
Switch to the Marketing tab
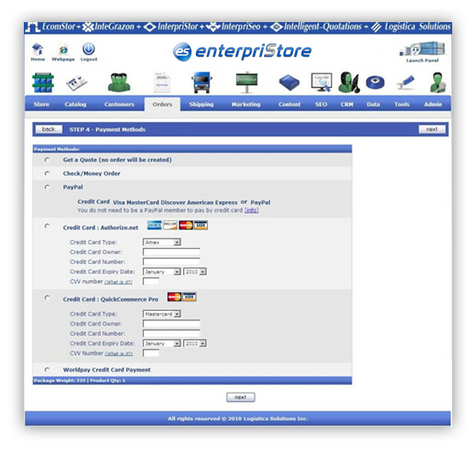point(246,104)
